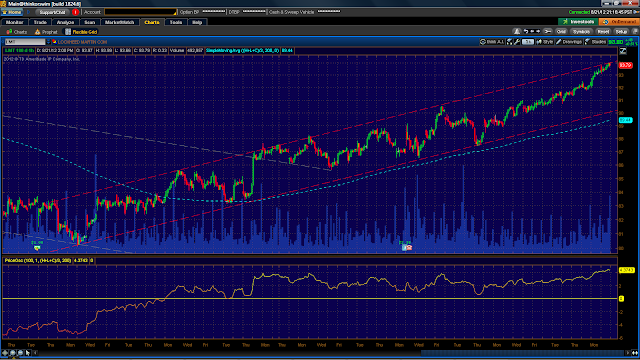Open the Style dropdown menu
This screenshot has height=360, width=640.
545,42
